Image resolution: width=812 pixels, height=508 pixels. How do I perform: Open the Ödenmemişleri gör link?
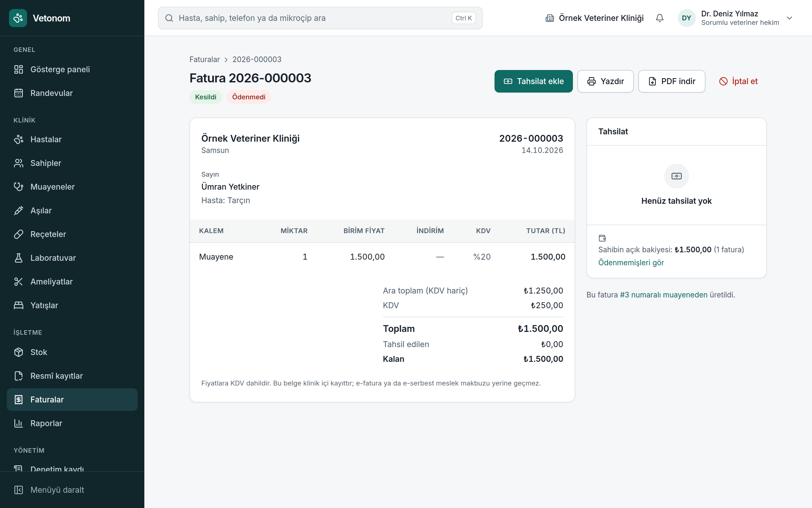631,263
